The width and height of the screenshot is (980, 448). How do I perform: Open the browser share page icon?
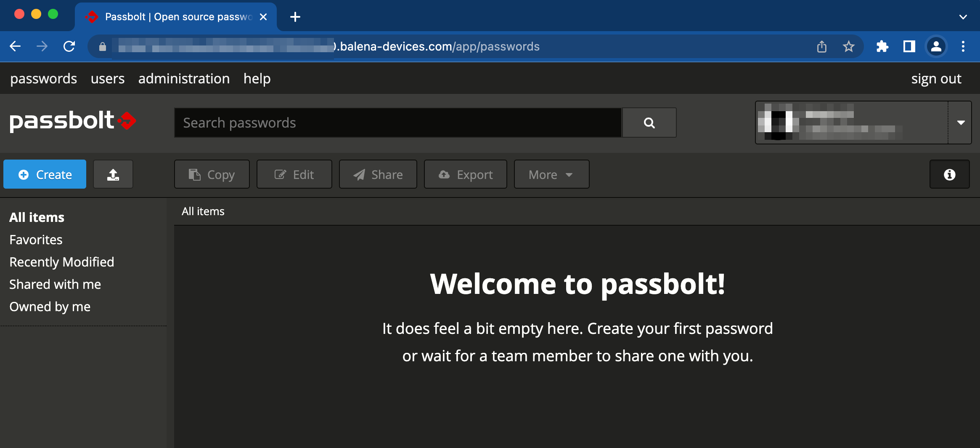click(x=822, y=46)
